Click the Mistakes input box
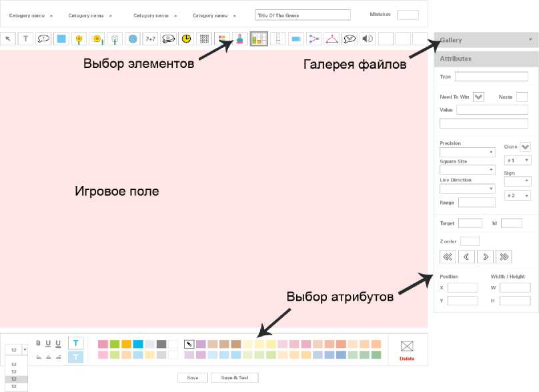Screen dimensions: 539x392 click(x=408, y=15)
